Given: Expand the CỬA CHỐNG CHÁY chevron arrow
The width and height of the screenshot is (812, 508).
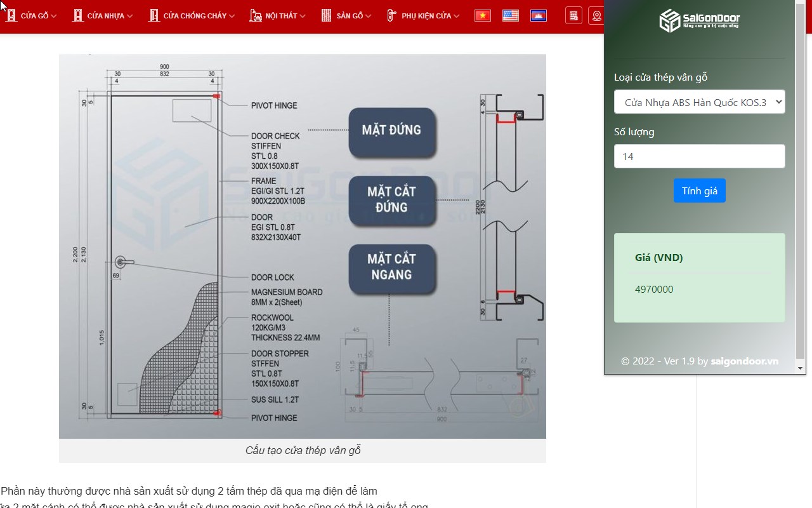Looking at the screenshot, I should tap(232, 17).
